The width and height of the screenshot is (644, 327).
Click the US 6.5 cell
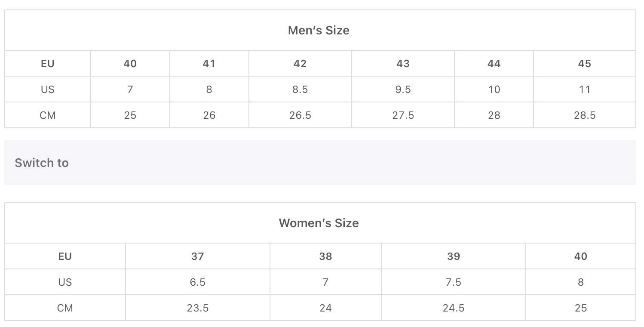(x=198, y=282)
